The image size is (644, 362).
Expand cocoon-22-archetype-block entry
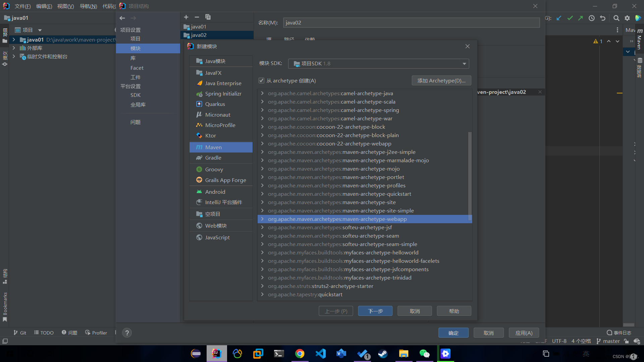click(262, 127)
